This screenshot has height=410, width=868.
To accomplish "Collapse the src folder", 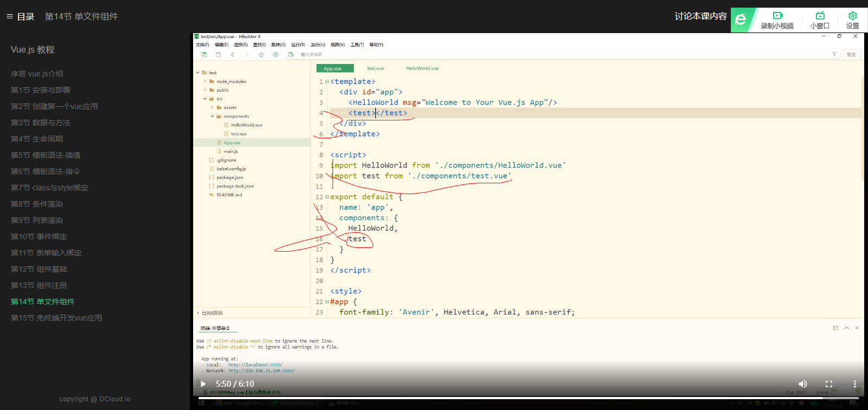I will point(205,99).
